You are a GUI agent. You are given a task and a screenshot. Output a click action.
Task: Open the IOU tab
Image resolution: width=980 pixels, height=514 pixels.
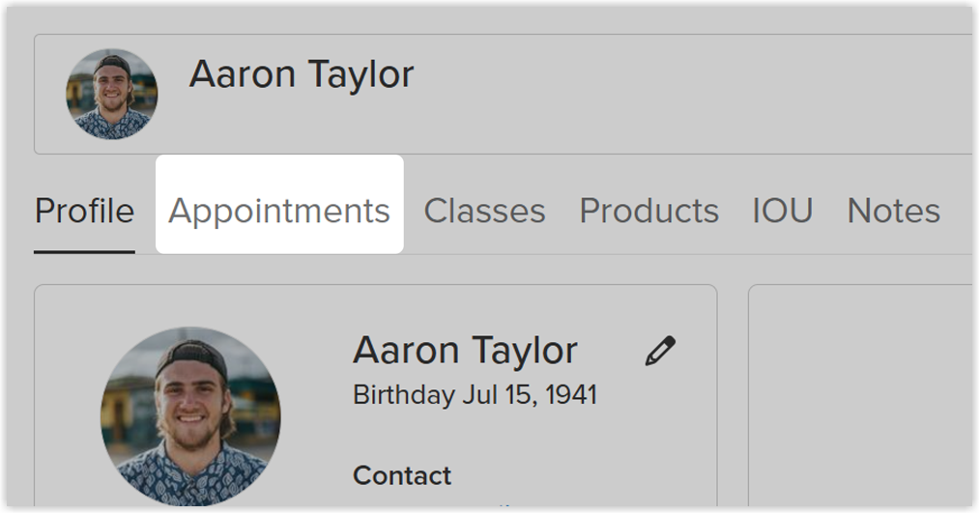click(782, 211)
